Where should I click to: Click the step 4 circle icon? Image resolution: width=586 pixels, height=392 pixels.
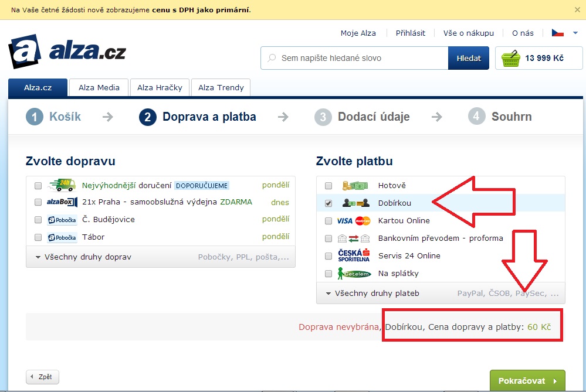pos(476,117)
